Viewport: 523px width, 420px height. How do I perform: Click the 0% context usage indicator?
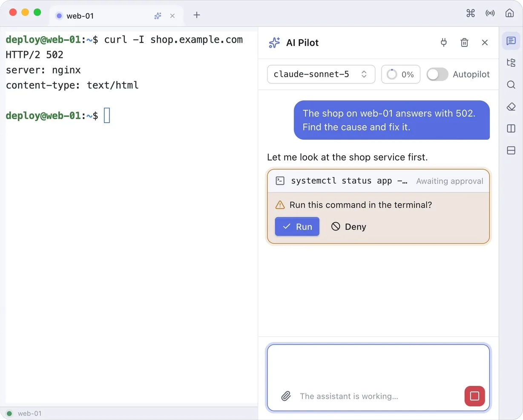point(401,74)
